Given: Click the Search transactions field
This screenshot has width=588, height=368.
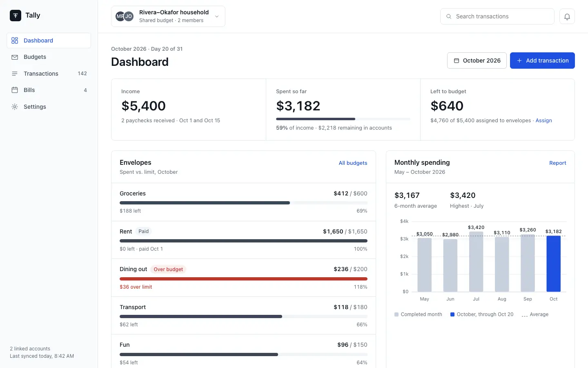Looking at the screenshot, I should tap(497, 16).
